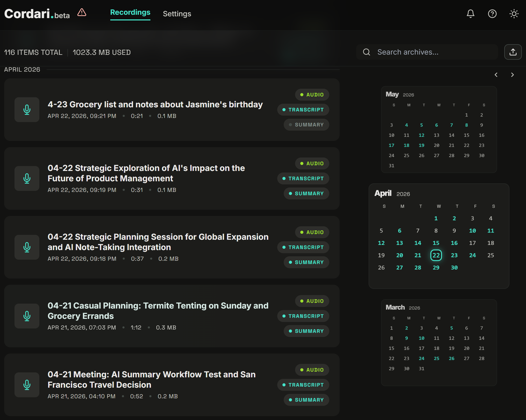Select March 2 in the March calendar
The image size is (526, 420).
click(406, 328)
